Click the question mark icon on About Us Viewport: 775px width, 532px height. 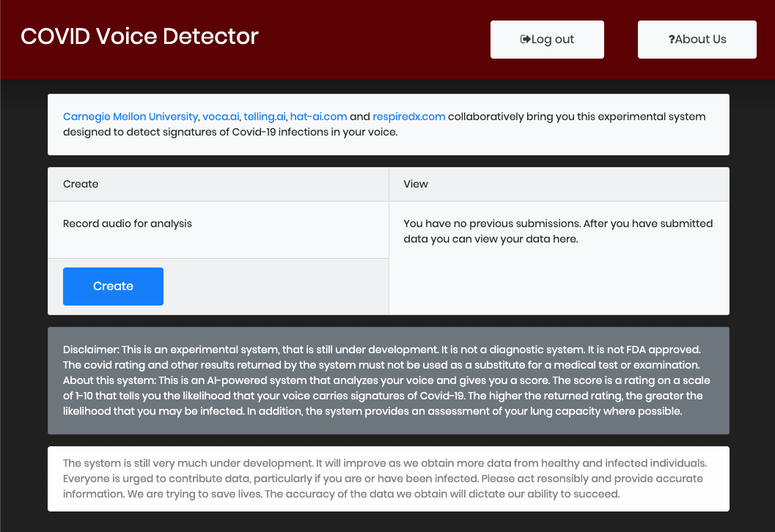(674, 39)
